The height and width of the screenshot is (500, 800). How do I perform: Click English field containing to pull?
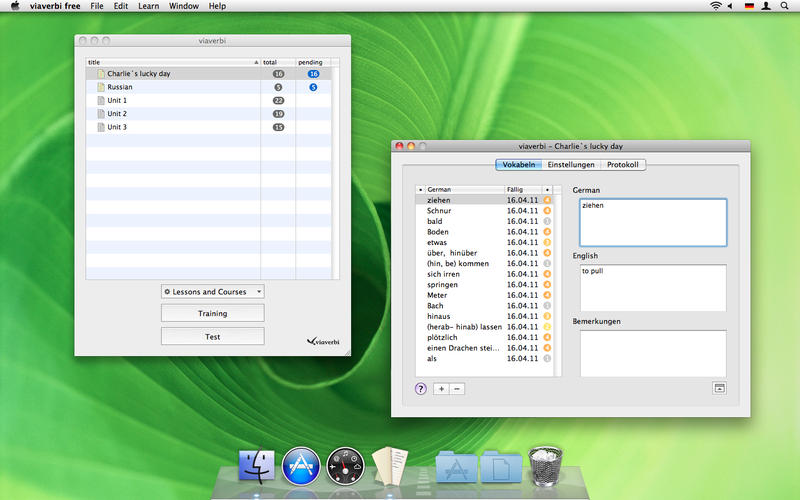pyautogui.click(x=653, y=288)
